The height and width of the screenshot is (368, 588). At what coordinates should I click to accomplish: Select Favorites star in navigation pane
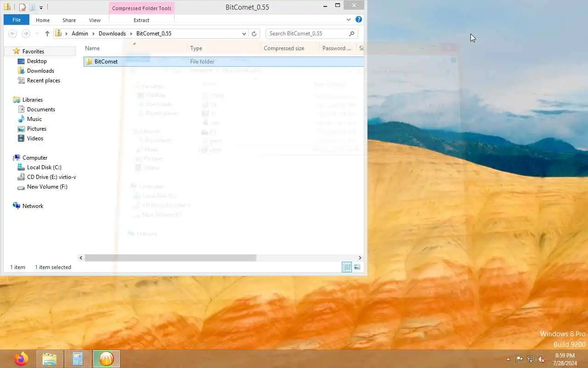click(x=17, y=51)
